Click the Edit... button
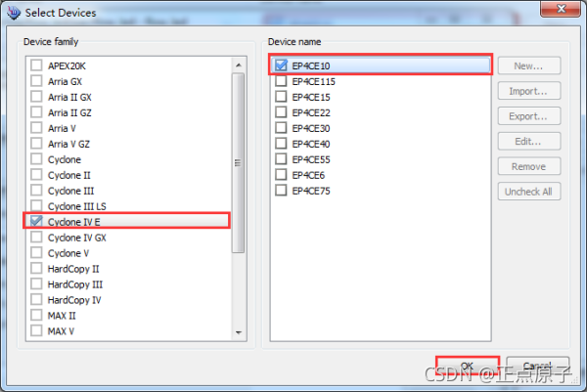This screenshot has width=587, height=392. click(x=529, y=141)
